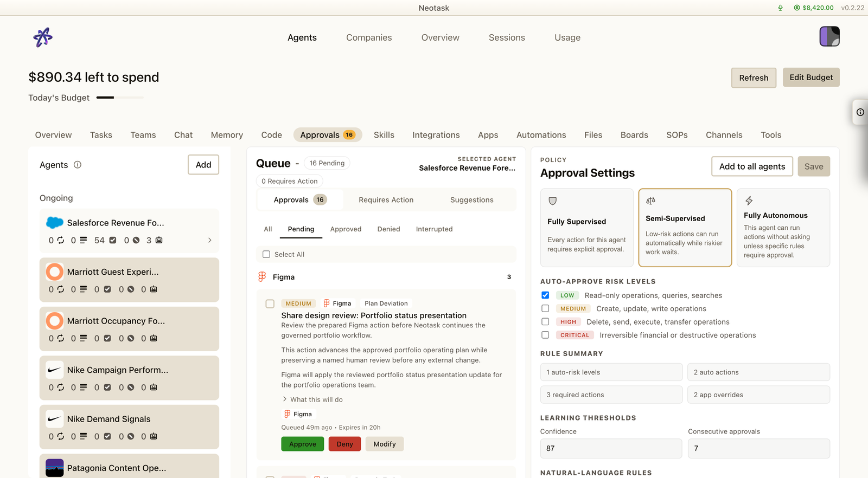Click the Salesforce cloud agent icon
Viewport: 868px width, 478px height.
pos(55,223)
